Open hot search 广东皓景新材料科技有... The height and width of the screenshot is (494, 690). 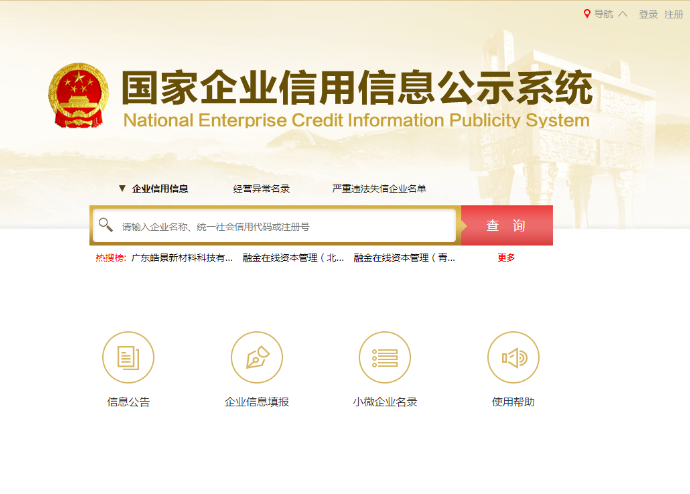(182, 258)
